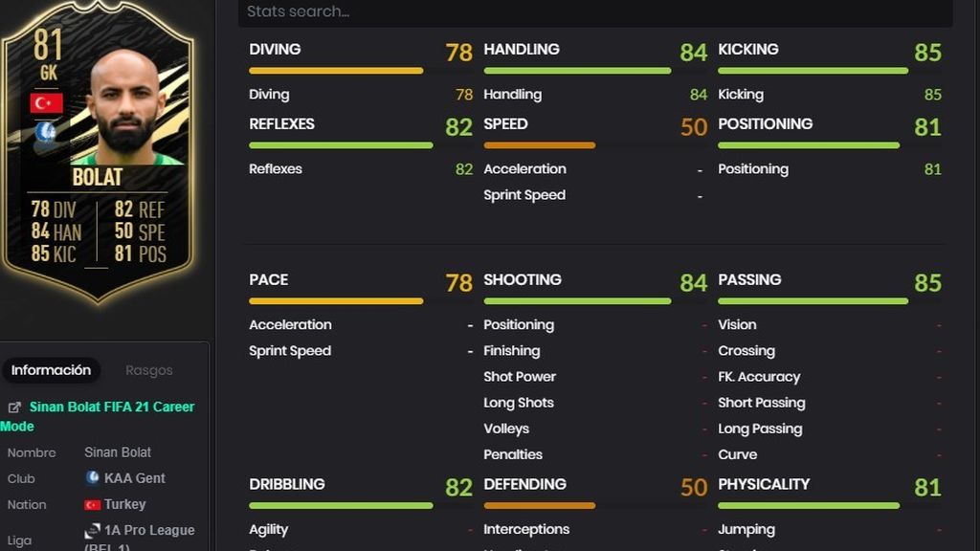Click the Turkish flag on the player card

[46, 103]
